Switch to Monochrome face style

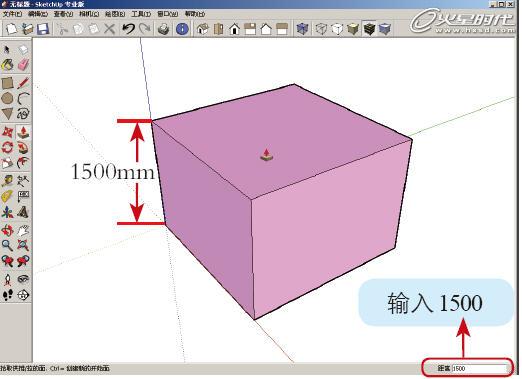click(385, 29)
